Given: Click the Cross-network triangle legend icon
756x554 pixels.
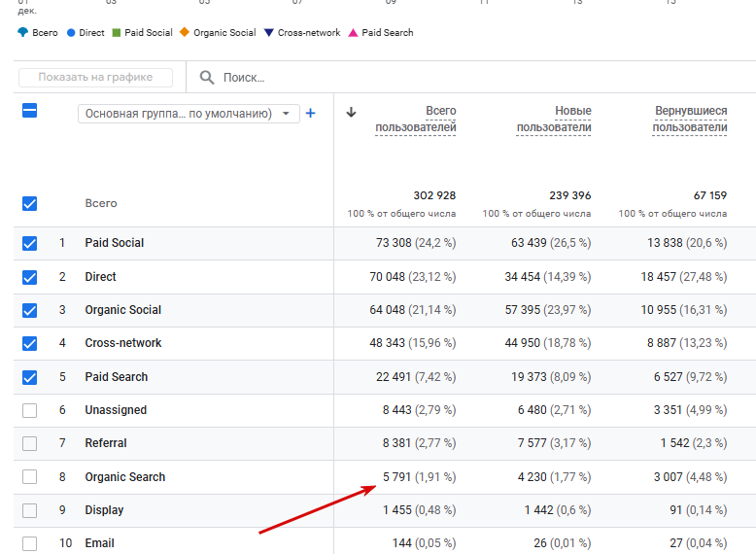Looking at the screenshot, I should [269, 33].
